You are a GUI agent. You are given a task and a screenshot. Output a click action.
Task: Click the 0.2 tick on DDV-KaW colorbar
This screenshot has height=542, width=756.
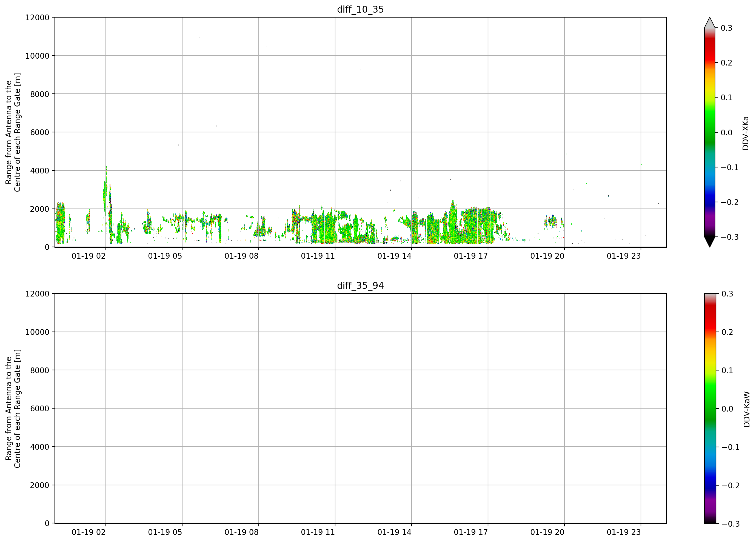coord(727,332)
